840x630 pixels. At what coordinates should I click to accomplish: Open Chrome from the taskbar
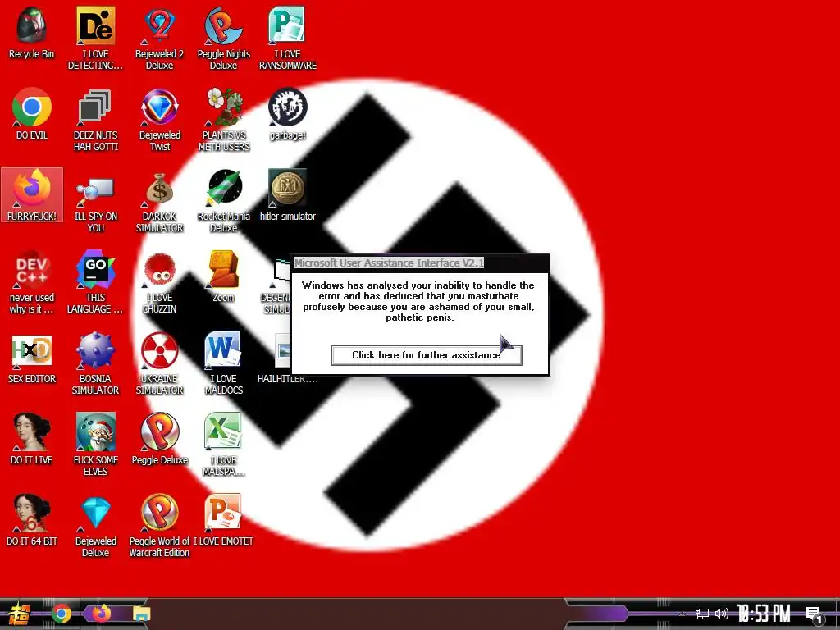click(62, 614)
